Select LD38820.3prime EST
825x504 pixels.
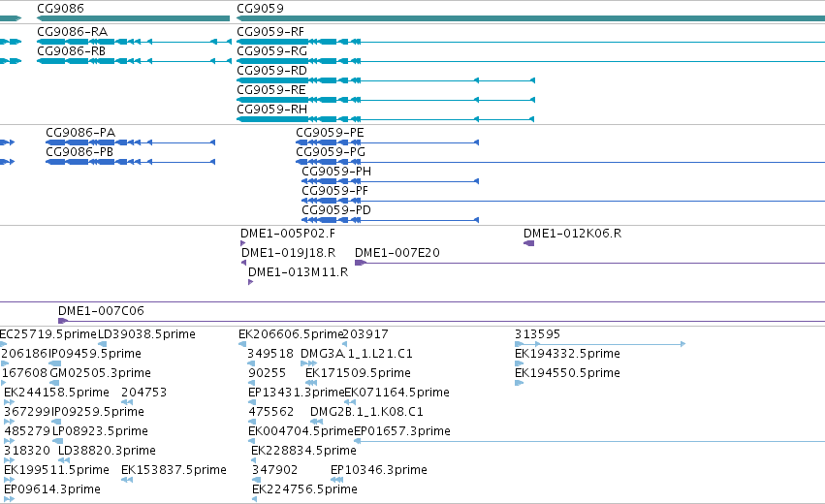107,451
